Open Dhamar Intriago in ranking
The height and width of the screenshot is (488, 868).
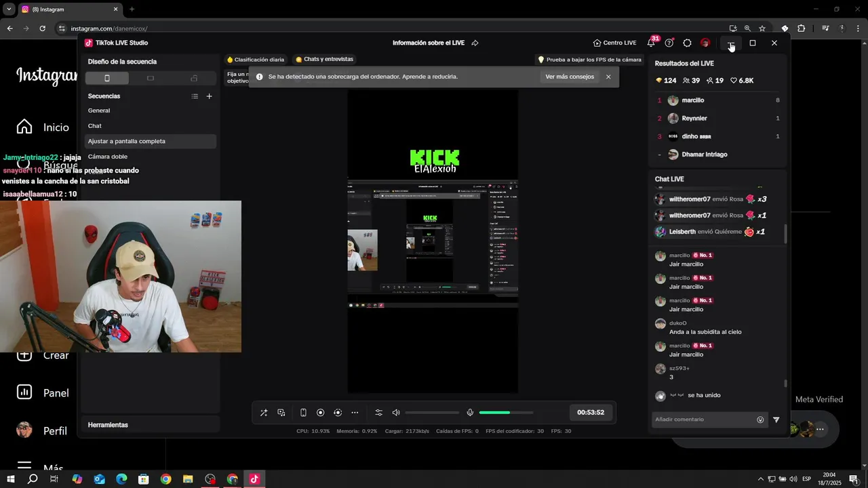[x=719, y=155]
